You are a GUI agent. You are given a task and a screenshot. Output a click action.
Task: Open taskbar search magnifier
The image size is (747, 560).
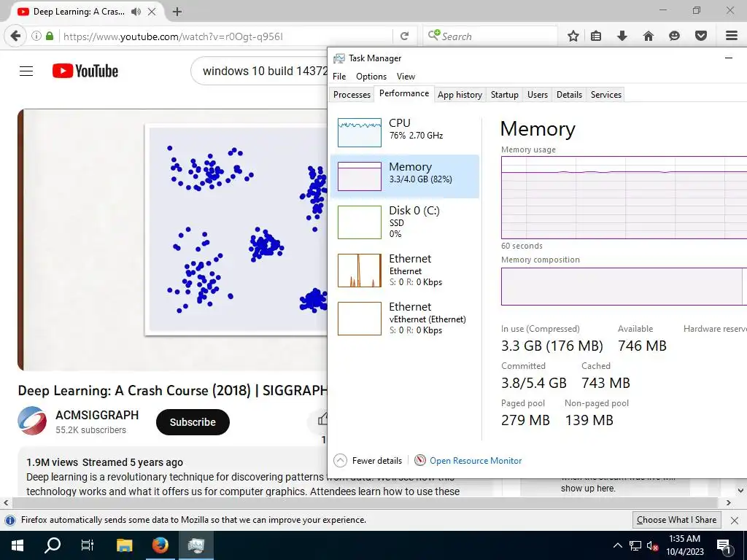coord(53,545)
